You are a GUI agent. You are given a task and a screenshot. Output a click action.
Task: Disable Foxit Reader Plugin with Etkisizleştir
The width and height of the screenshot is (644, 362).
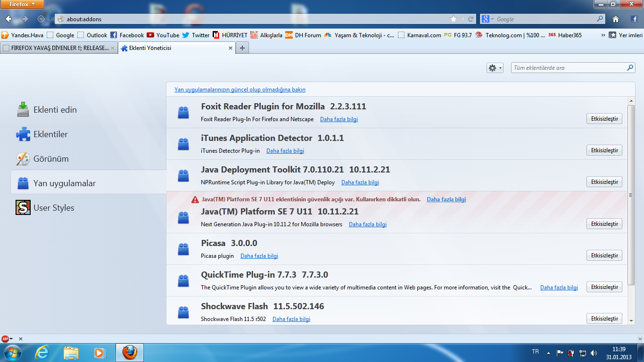tap(604, 119)
